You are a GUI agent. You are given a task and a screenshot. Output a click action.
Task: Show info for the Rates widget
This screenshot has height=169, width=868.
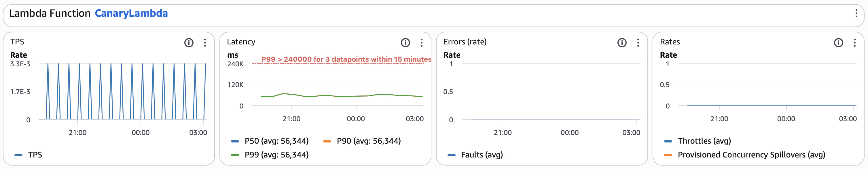[838, 42]
